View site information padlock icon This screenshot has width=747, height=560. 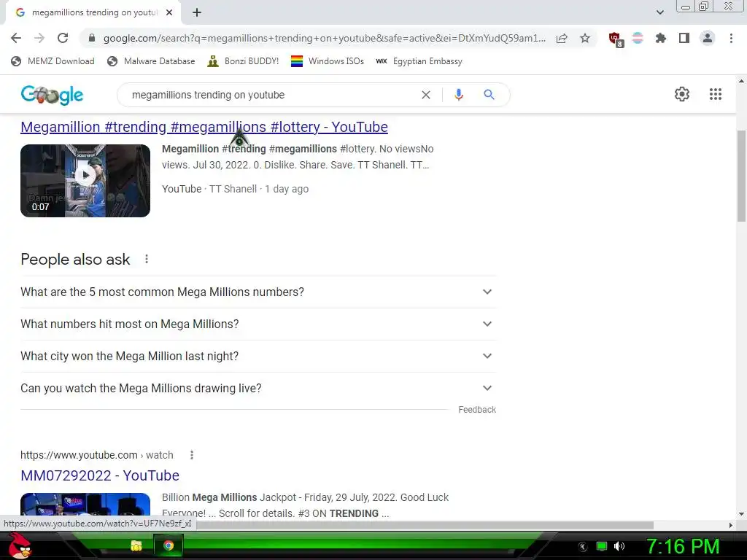92,38
